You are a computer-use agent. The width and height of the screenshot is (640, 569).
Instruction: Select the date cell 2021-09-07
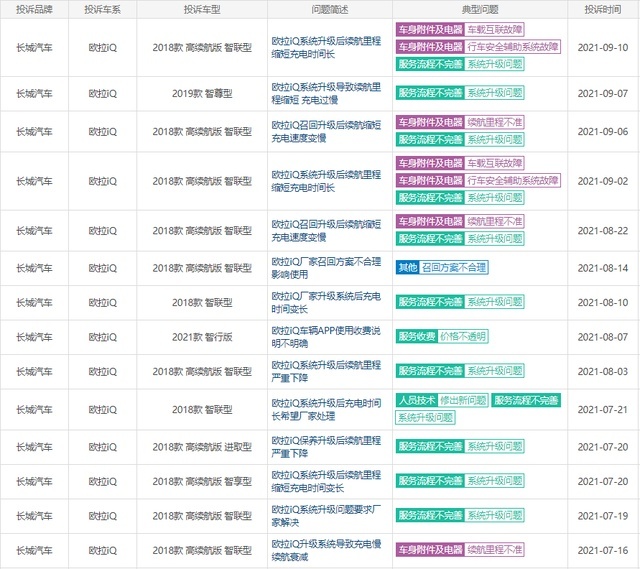[x=603, y=93]
